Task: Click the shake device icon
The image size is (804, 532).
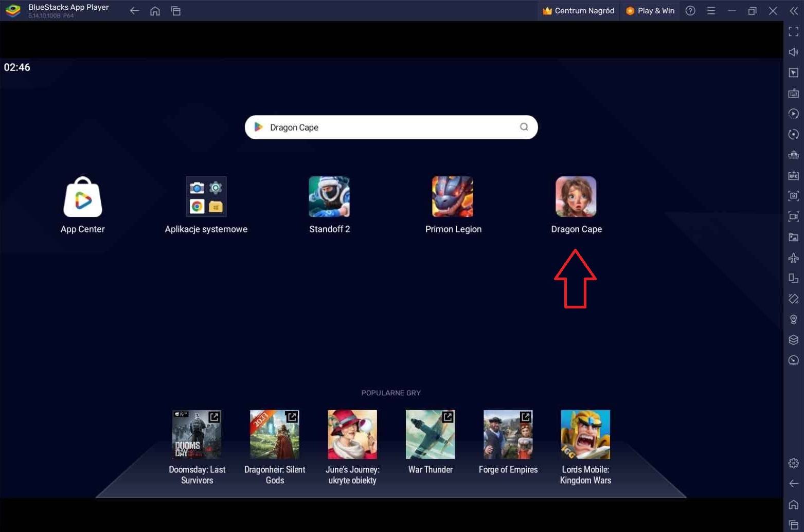Action: coord(793,299)
